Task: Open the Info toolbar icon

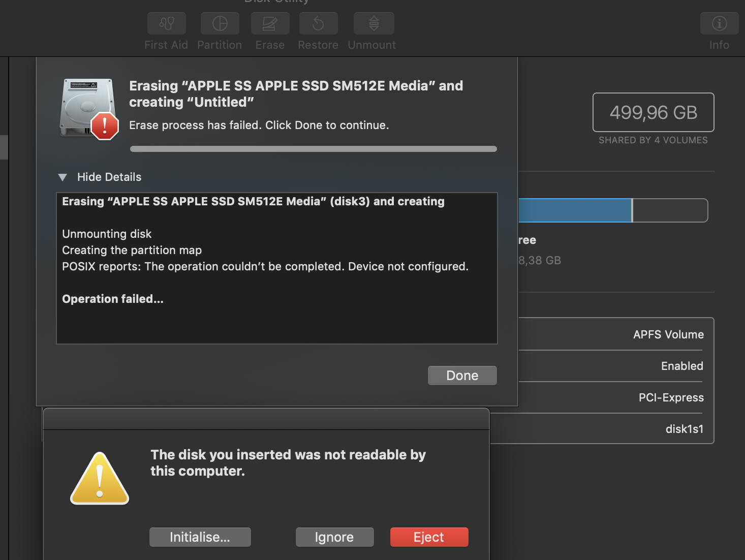Action: point(720,23)
